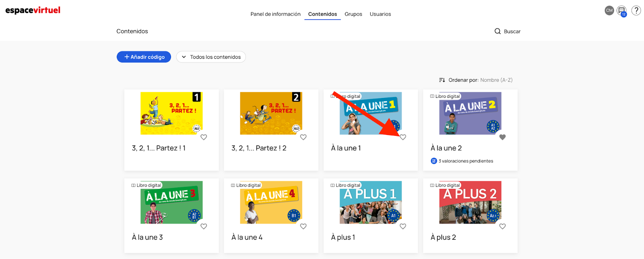Click the espacevirtuel logo
644x259 pixels.
33,10
